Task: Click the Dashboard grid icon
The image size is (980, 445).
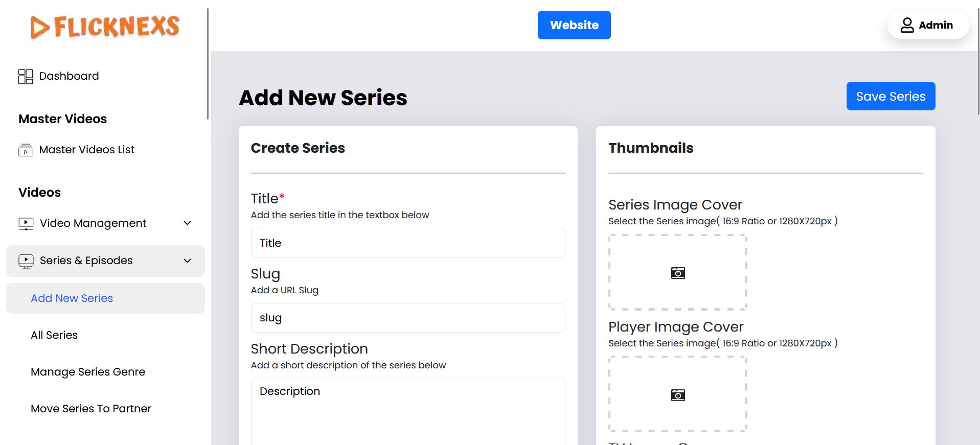Action: (x=26, y=77)
